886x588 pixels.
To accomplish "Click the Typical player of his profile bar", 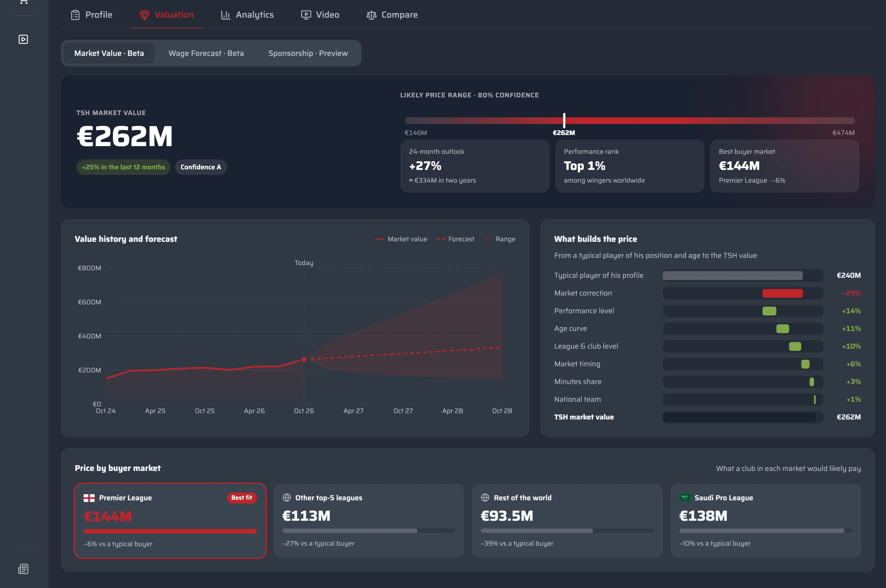I will tap(733, 276).
